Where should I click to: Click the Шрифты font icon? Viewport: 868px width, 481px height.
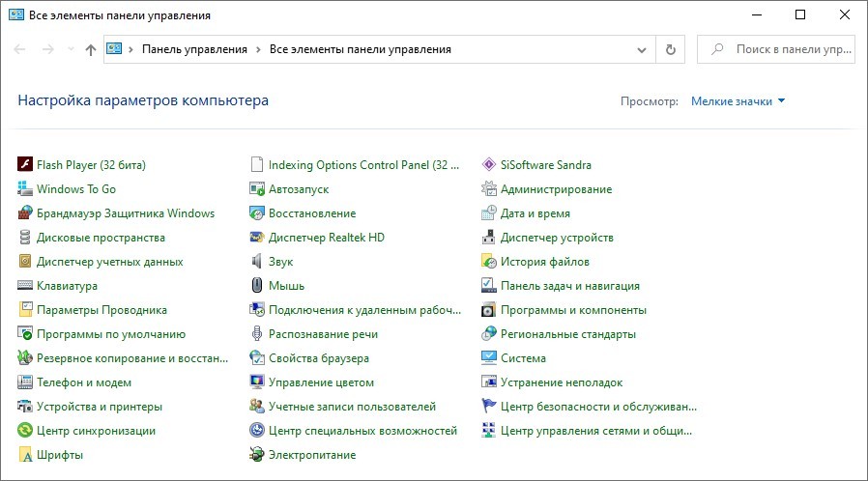[25, 455]
